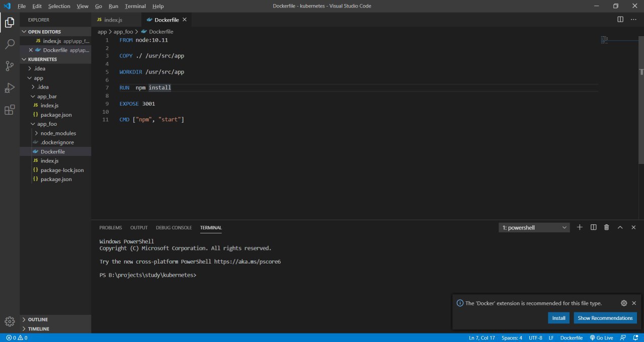Open notification gear settings
644x342 pixels.
point(624,303)
